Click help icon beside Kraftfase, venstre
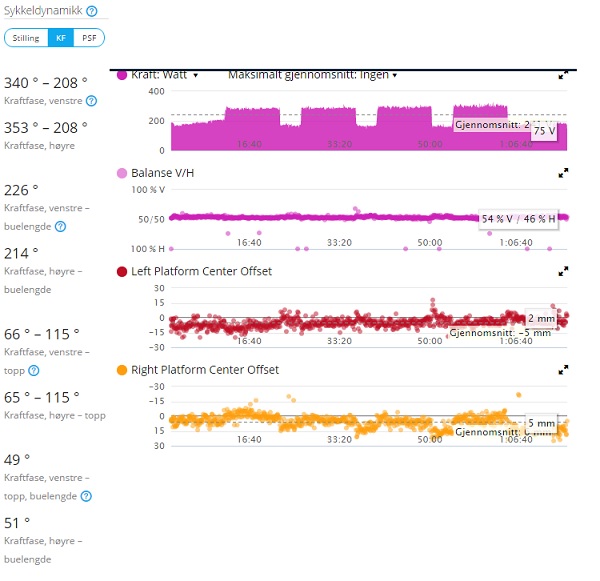 point(91,101)
